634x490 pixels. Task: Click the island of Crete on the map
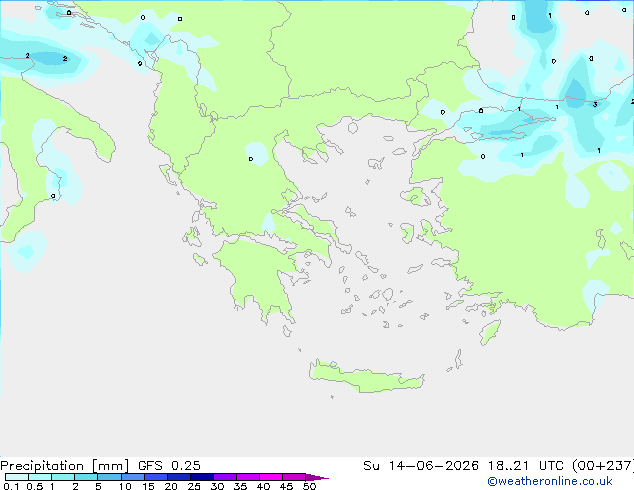(x=366, y=376)
